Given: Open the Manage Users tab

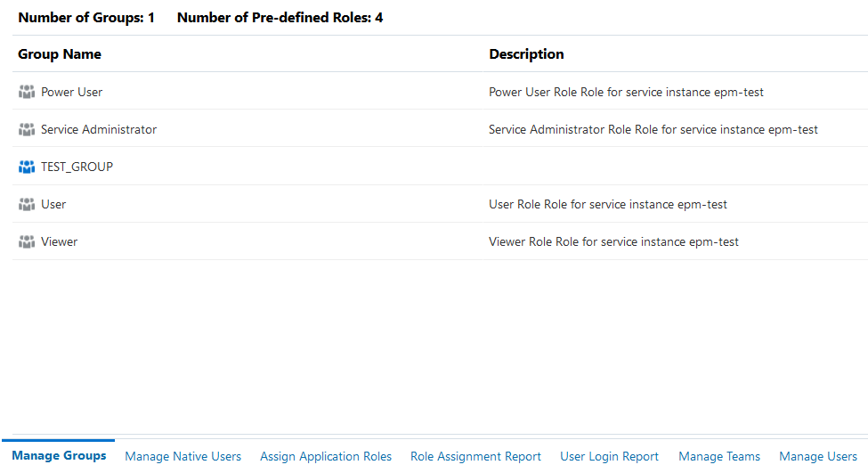Looking at the screenshot, I should point(817,456).
